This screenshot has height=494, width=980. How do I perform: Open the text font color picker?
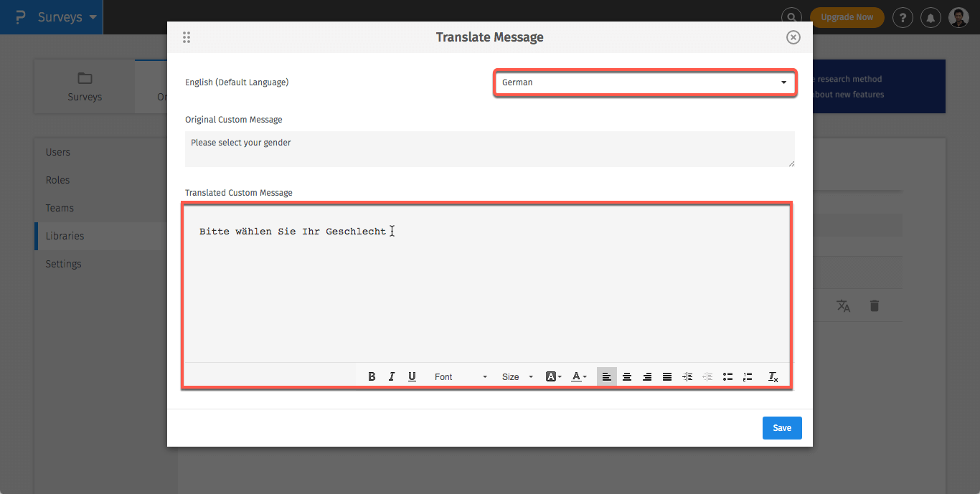click(x=578, y=376)
